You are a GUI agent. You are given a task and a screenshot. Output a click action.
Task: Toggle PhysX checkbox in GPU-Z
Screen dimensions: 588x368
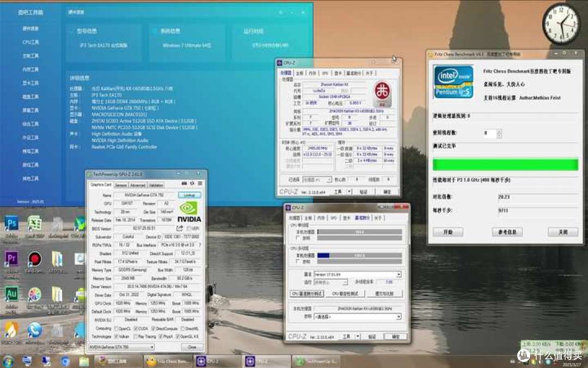160,336
